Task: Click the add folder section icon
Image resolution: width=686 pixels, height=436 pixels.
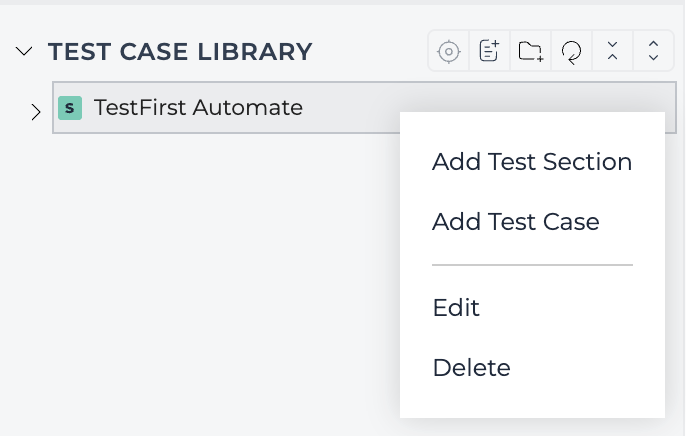Action: coord(530,51)
